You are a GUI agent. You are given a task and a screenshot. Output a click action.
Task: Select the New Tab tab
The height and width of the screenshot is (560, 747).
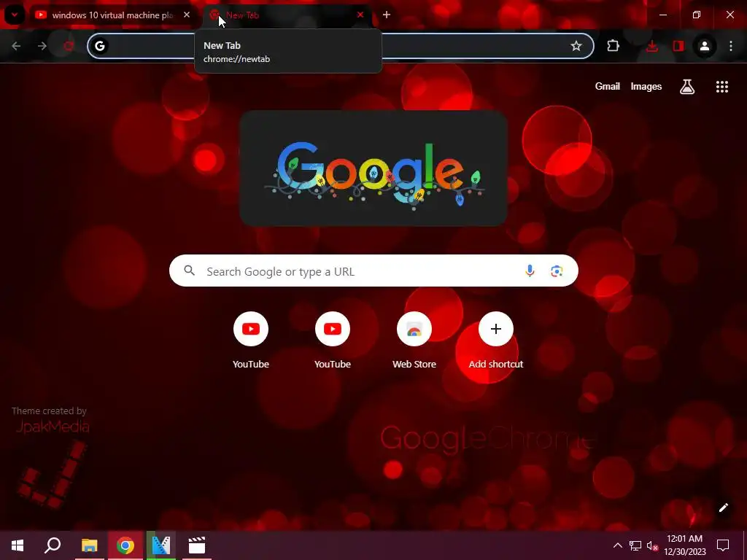coord(286,15)
